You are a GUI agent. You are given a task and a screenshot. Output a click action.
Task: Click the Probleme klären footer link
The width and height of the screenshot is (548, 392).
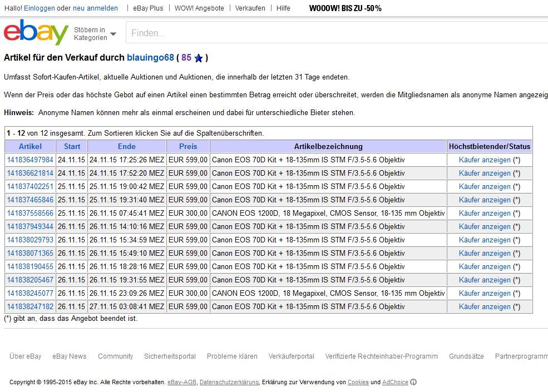(x=232, y=356)
